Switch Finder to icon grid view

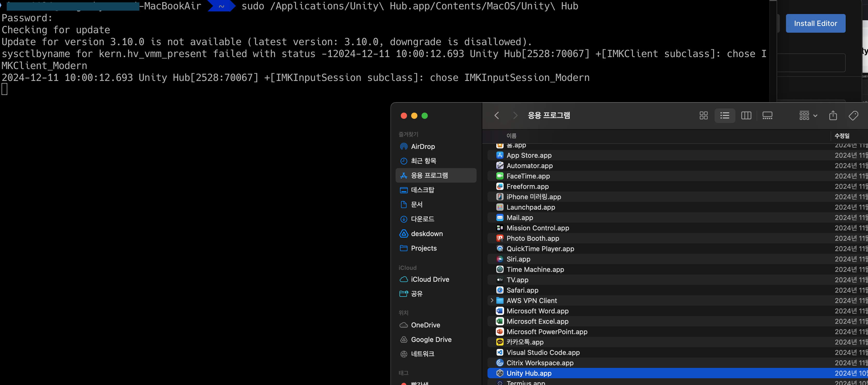703,115
